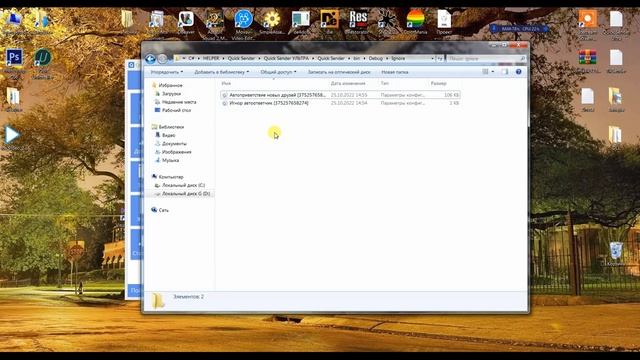Open the Photoshop desktop shortcut
640x360 pixels.
(x=14, y=58)
